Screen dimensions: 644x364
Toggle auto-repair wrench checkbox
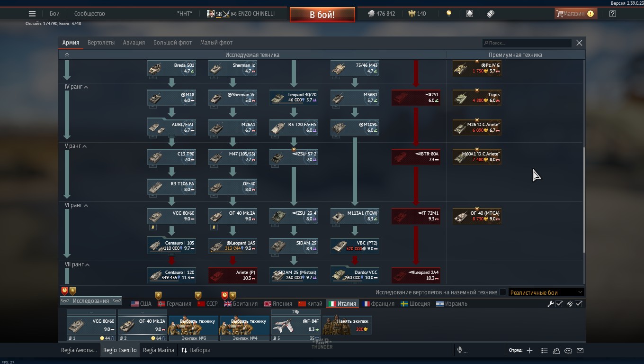559,304
